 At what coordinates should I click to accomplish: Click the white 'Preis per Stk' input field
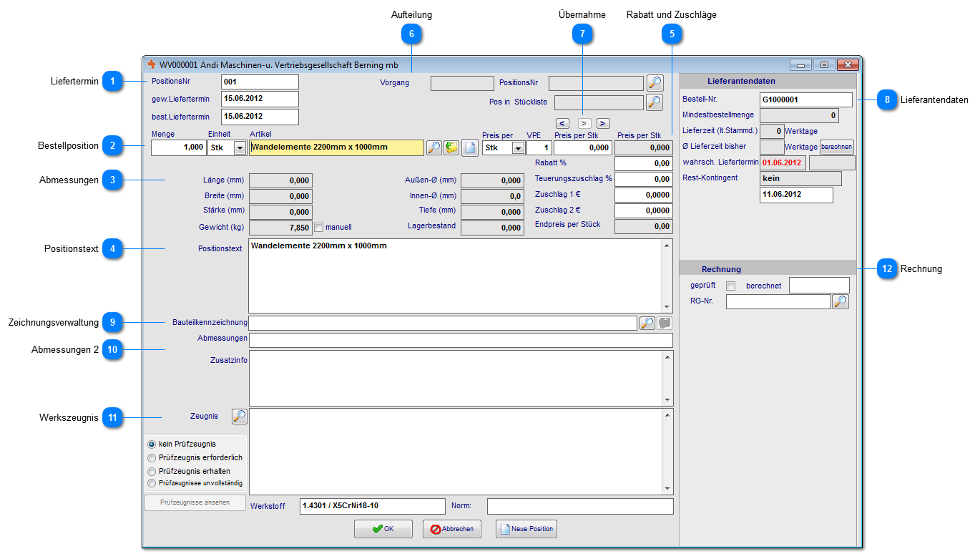point(583,148)
